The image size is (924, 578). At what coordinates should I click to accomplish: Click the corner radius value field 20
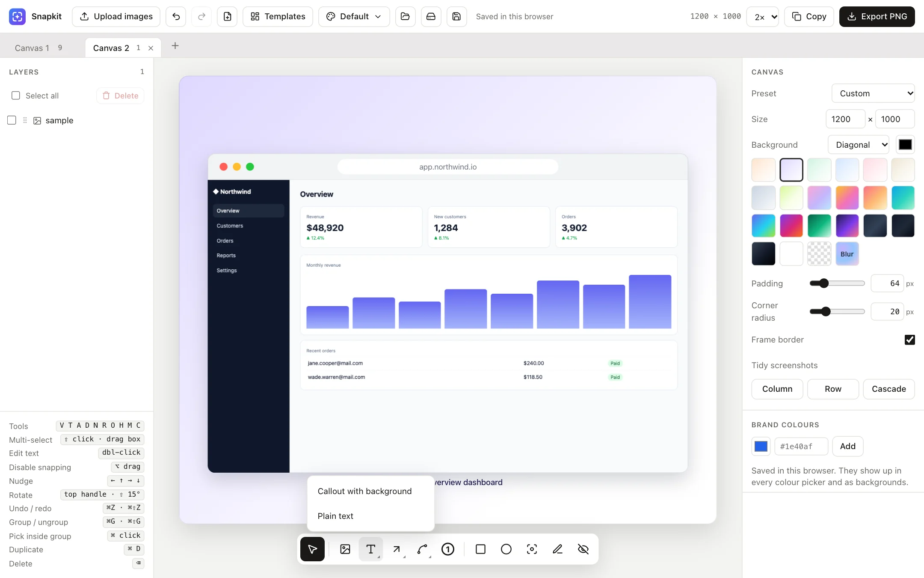coord(887,312)
